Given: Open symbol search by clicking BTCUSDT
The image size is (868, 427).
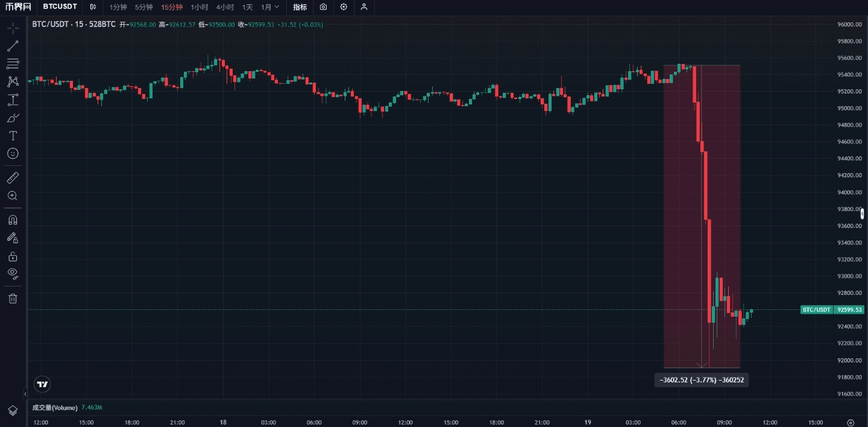Looking at the screenshot, I should click(x=59, y=7).
